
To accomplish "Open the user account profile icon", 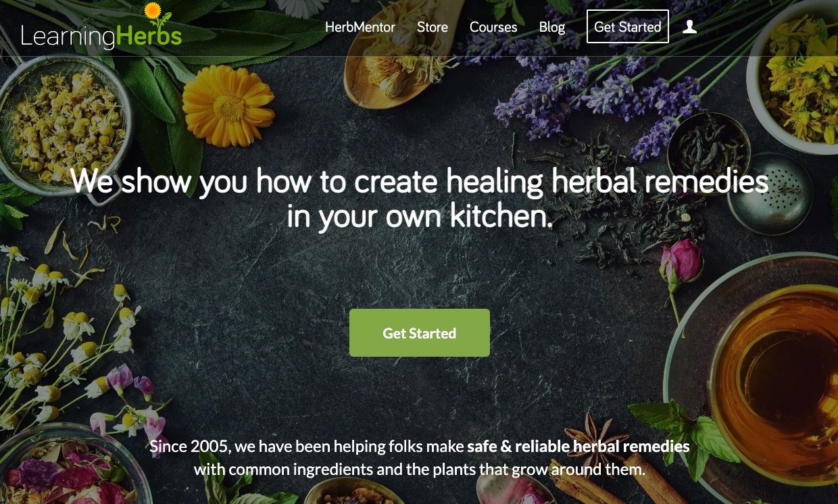I will click(689, 26).
